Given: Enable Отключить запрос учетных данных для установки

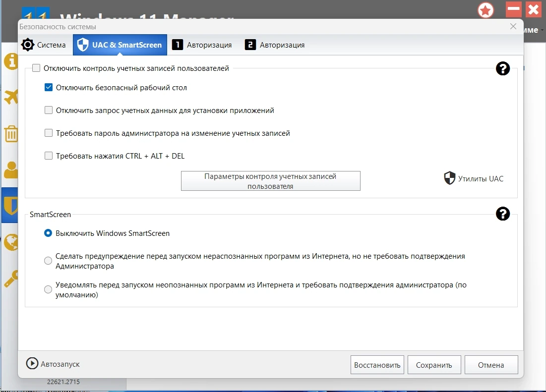Looking at the screenshot, I should pyautogui.click(x=49, y=110).
